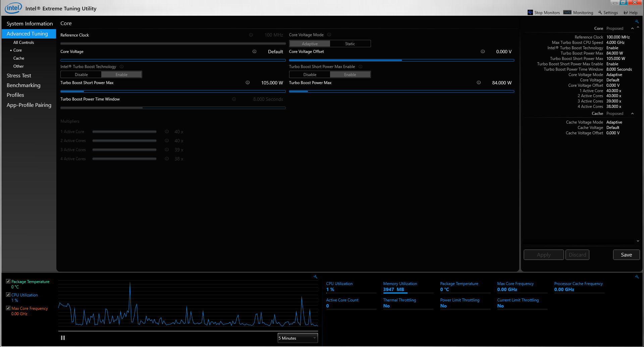Select Cache under Advanced Tuning

tap(19, 58)
